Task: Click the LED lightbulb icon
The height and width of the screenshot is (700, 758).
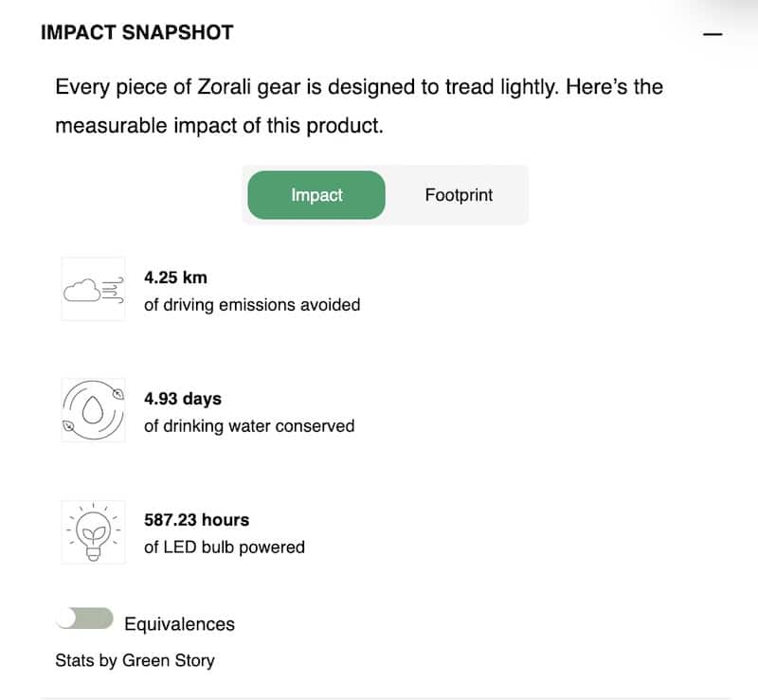Action: (92, 530)
